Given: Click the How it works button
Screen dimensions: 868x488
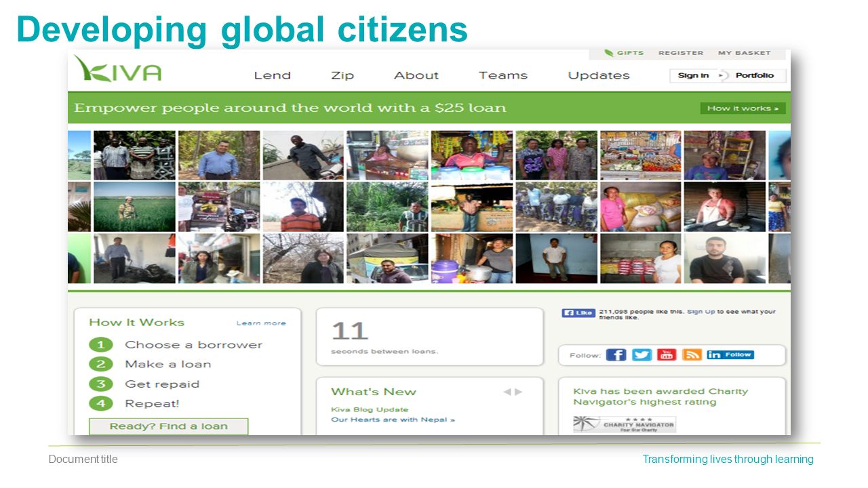Looking at the screenshot, I should tap(743, 108).
